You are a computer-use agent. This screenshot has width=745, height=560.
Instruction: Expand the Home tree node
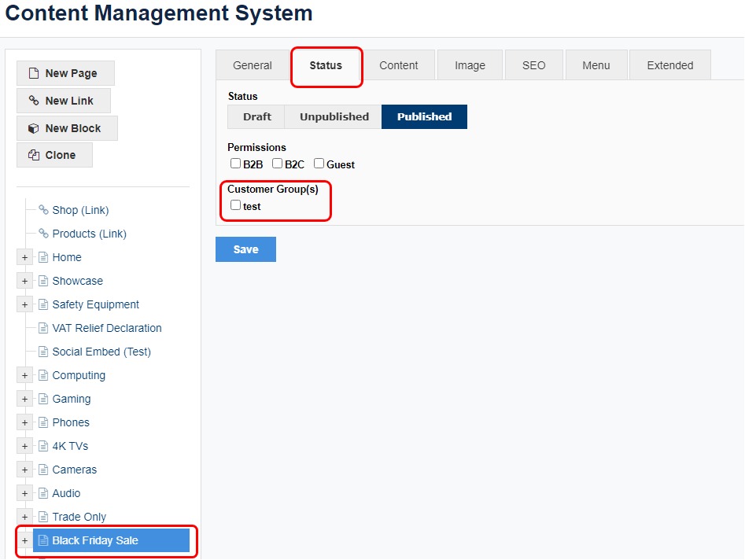pyautogui.click(x=24, y=257)
